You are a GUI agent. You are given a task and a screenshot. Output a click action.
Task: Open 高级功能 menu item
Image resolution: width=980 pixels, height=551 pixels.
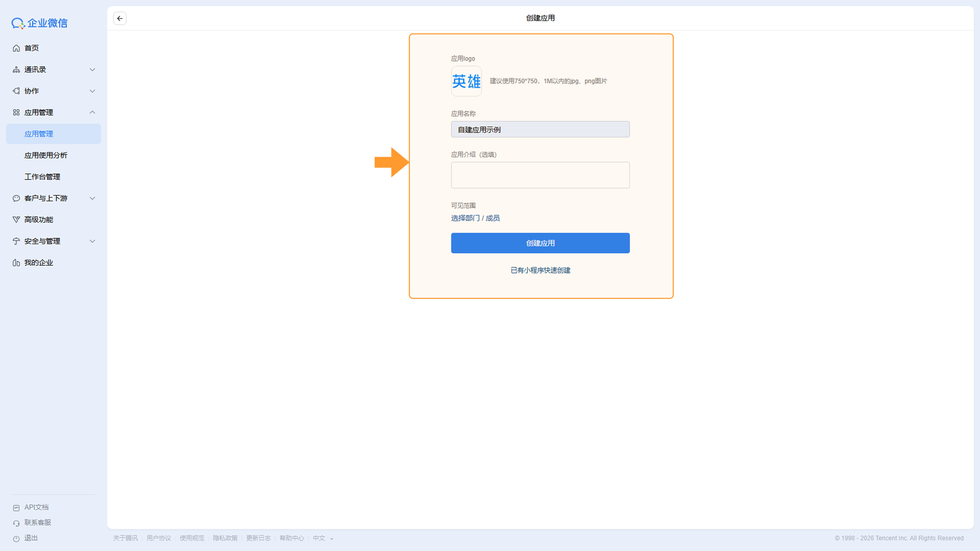[x=54, y=220]
